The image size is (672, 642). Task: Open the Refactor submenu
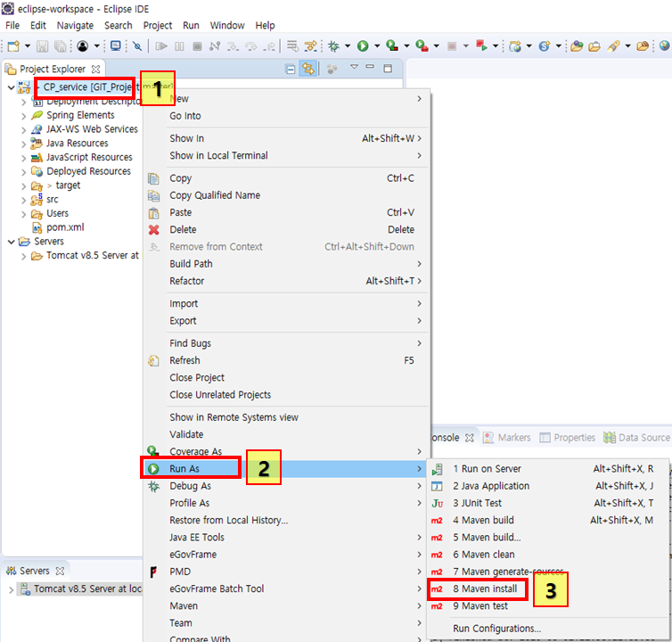[286, 281]
